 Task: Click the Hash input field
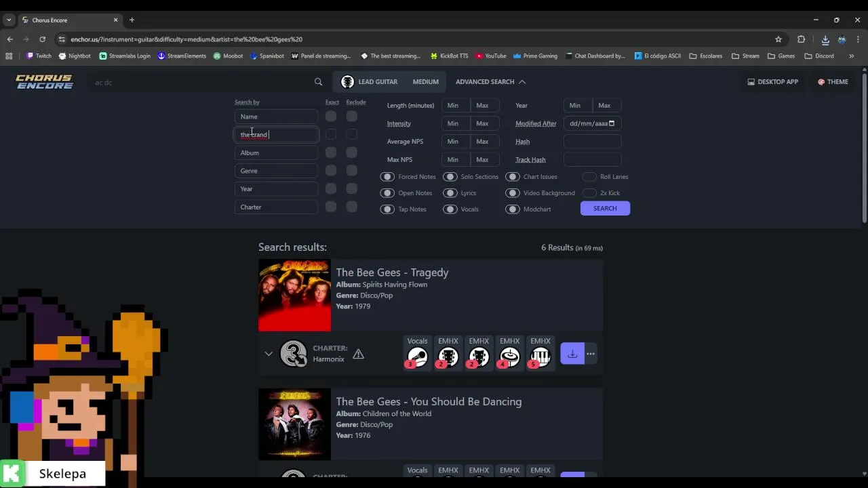coord(592,142)
